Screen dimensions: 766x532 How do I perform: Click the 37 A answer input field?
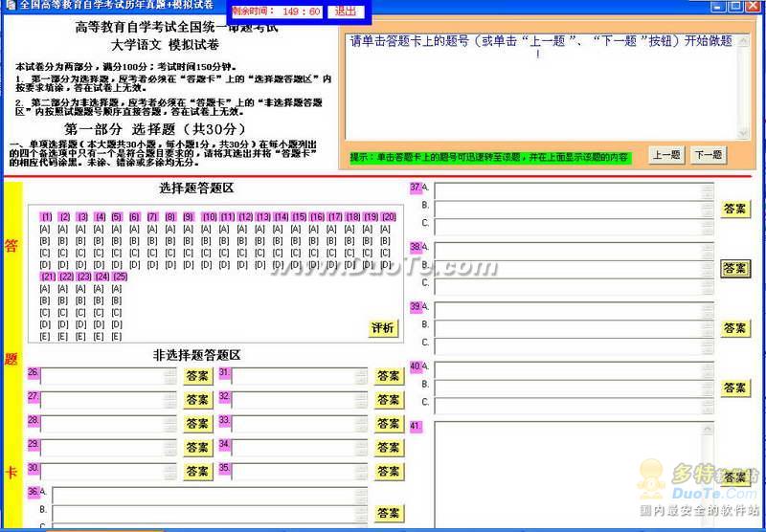[574, 190]
